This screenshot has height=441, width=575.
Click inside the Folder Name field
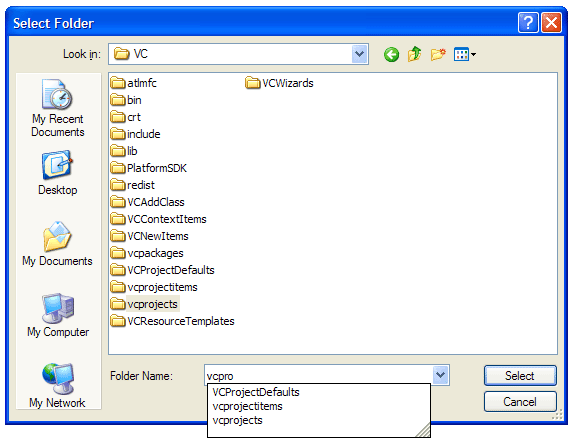click(x=318, y=375)
